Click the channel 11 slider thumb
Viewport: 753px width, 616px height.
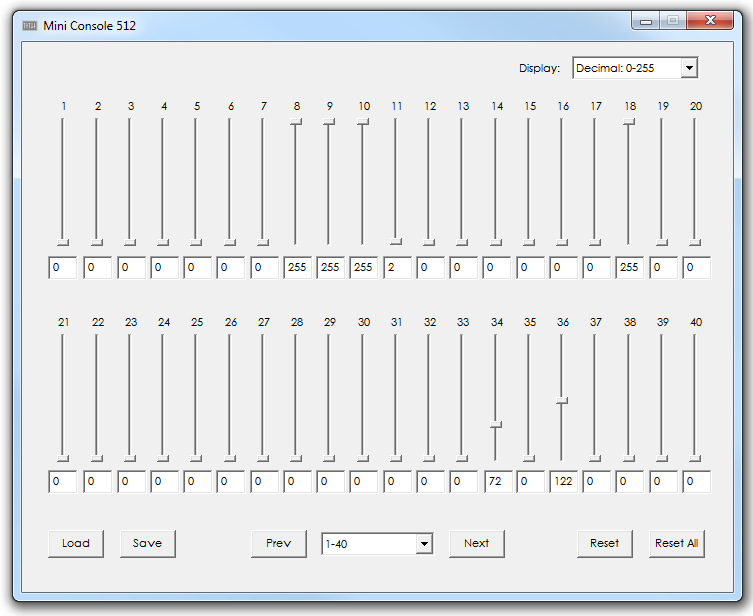396,241
